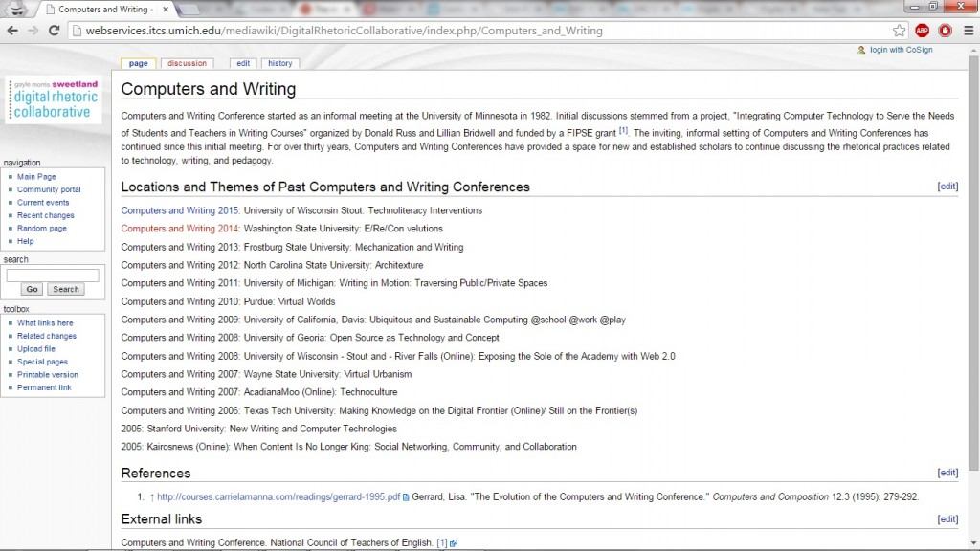Click the Search button

pyautogui.click(x=66, y=289)
